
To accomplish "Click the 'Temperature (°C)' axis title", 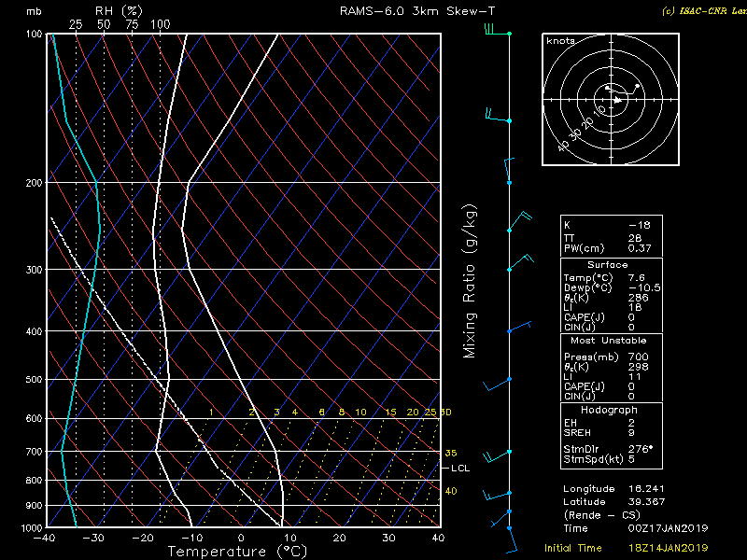I will (237, 552).
